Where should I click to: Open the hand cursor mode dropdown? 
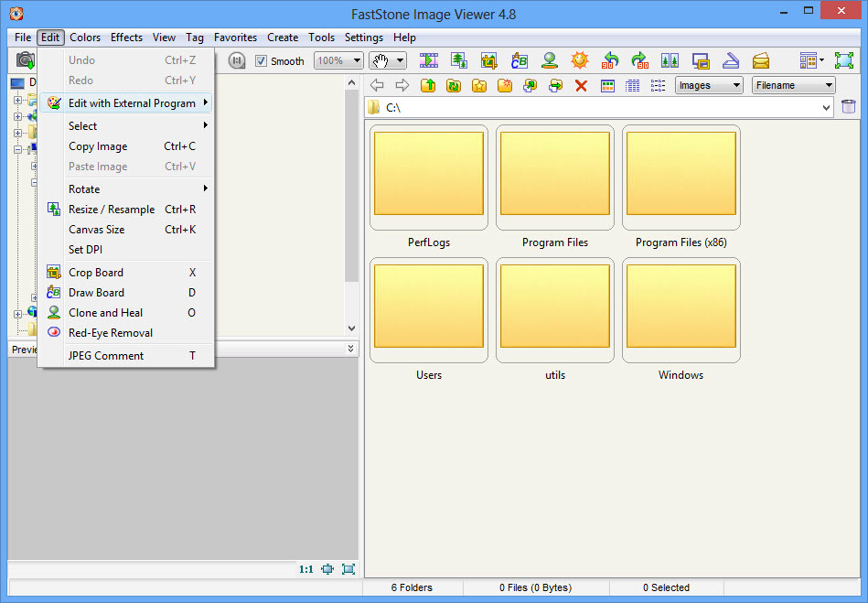point(400,60)
